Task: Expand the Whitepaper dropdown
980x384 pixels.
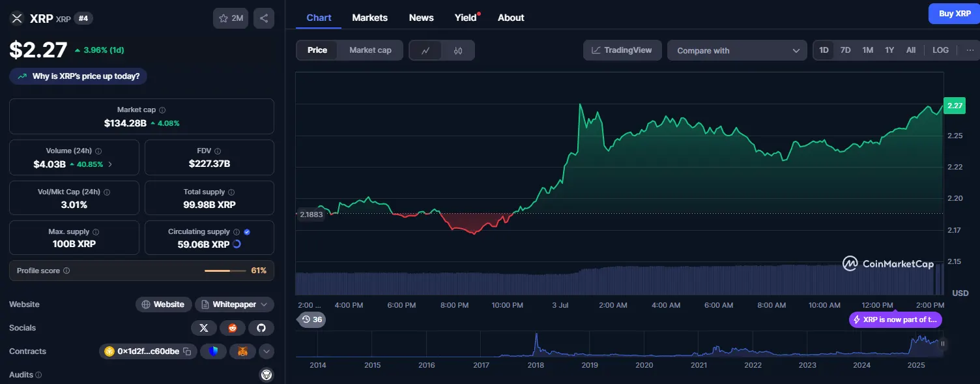Action: pos(235,304)
